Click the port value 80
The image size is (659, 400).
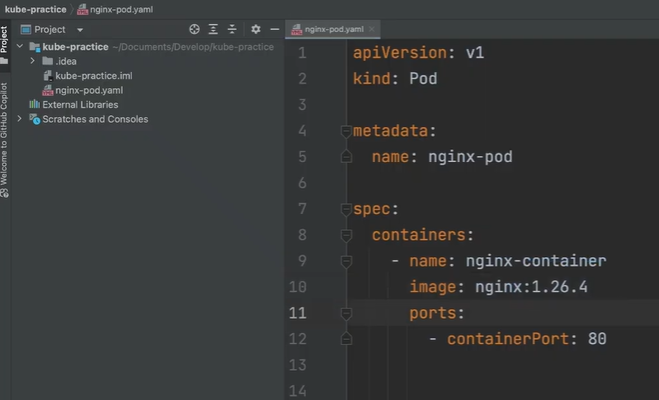coord(597,339)
